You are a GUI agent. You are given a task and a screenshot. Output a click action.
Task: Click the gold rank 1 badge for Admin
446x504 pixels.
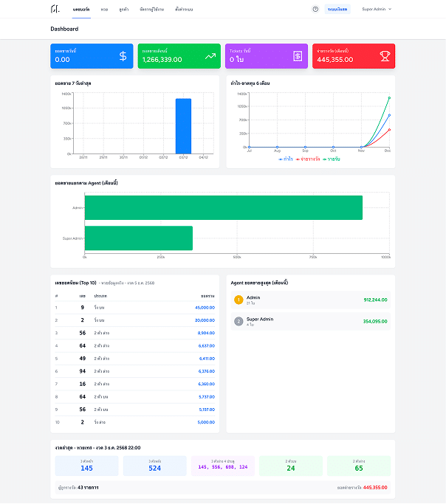pos(239,300)
